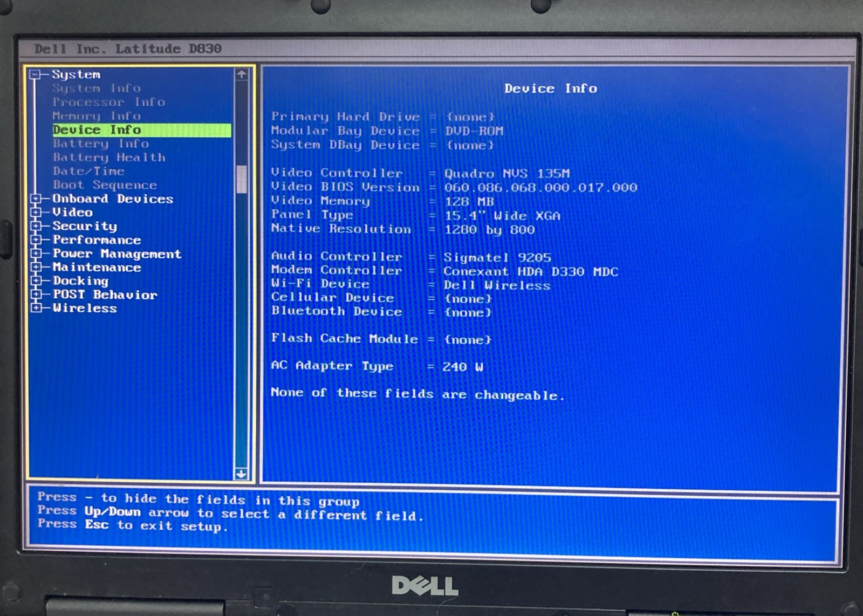Click the DVD-ROM value
This screenshot has width=863, height=616.
pyautogui.click(x=474, y=131)
